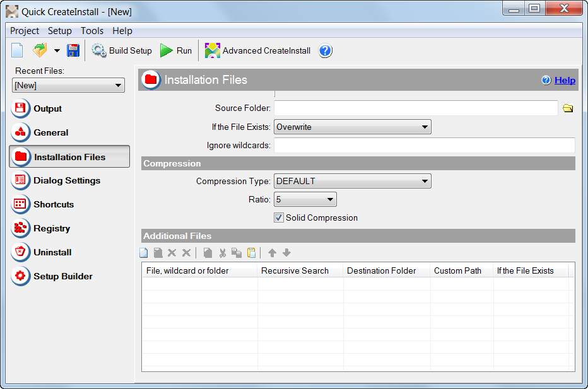Image resolution: width=588 pixels, height=389 pixels.
Task: Open an existing project file
Action: click(x=40, y=50)
